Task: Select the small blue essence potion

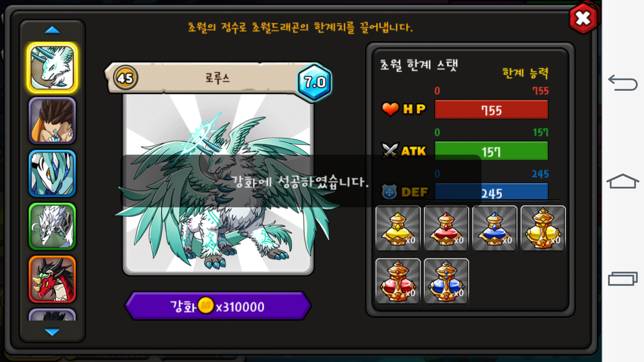Action: 495,228
